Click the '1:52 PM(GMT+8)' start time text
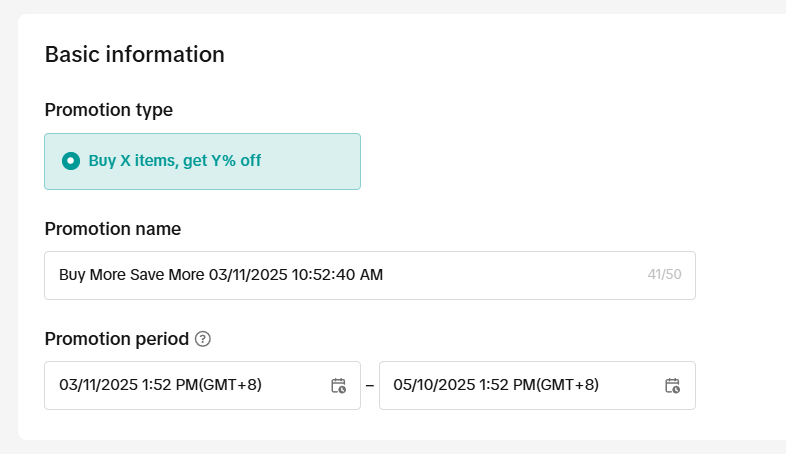The width and height of the screenshot is (786, 454). click(x=202, y=385)
